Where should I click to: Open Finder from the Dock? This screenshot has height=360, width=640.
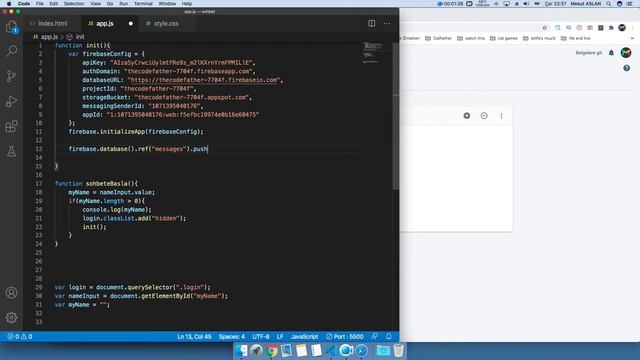click(x=241, y=350)
